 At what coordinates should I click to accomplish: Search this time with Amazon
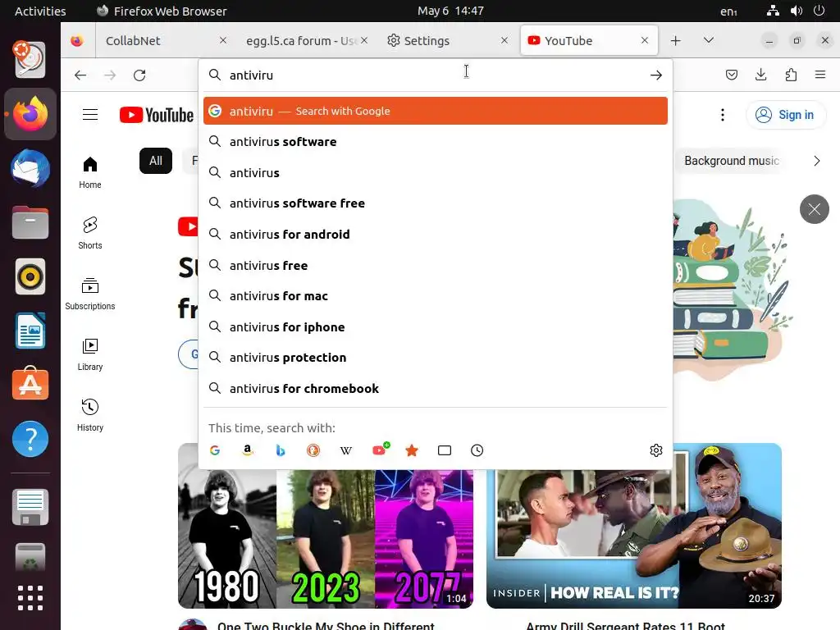tap(248, 450)
